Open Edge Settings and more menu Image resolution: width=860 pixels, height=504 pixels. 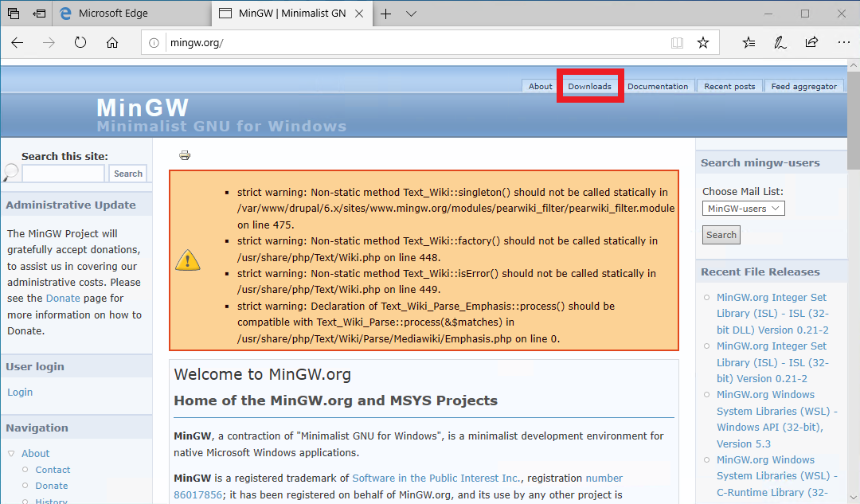point(843,43)
